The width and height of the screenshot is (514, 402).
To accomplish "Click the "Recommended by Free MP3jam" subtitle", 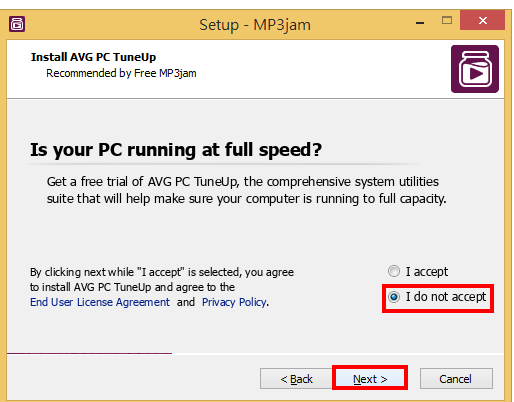I will [121, 73].
